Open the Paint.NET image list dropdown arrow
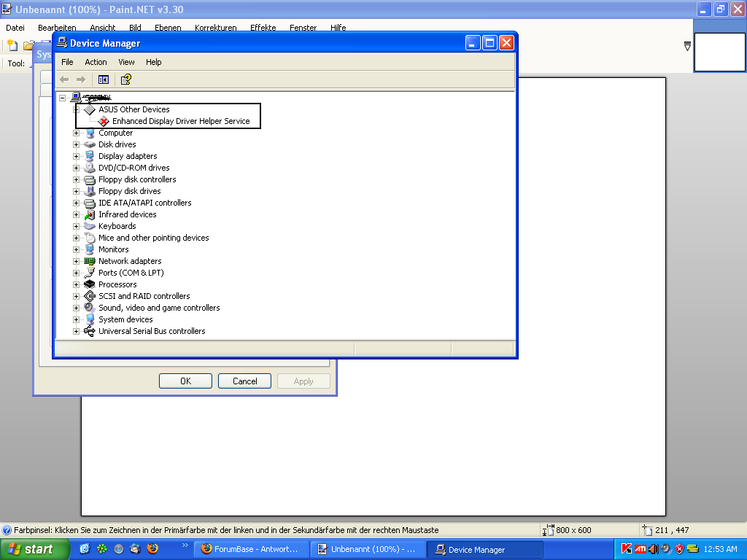747x560 pixels. pos(687,46)
